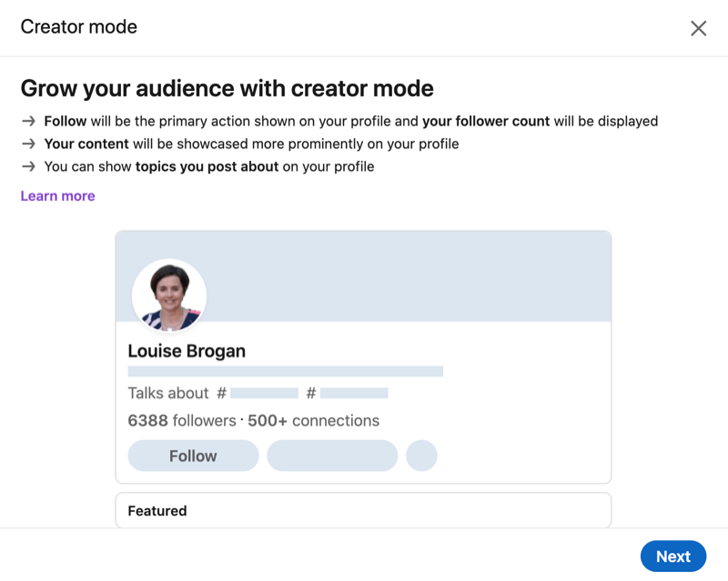Click the Featured section heading

(x=157, y=510)
